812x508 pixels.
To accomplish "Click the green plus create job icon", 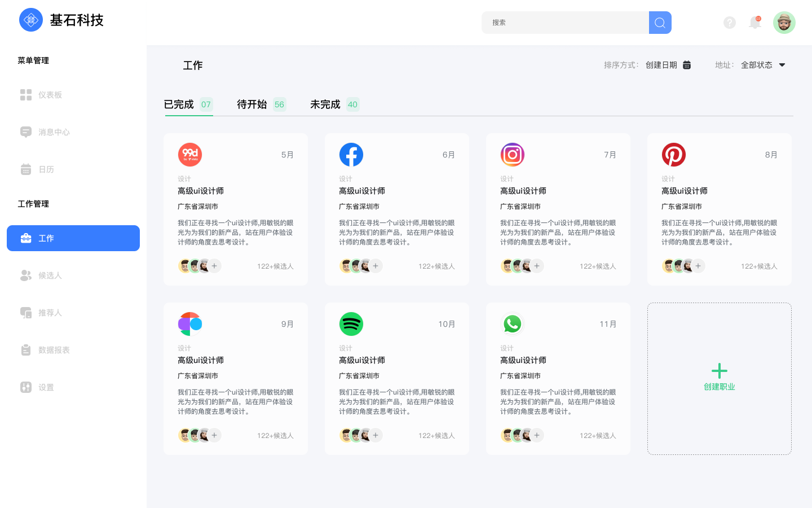I will click(720, 371).
